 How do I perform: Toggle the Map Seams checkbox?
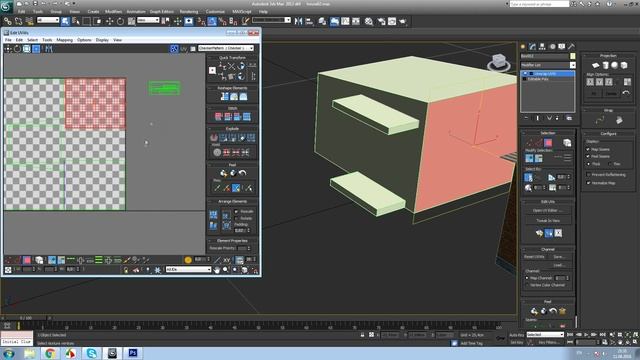pos(588,149)
